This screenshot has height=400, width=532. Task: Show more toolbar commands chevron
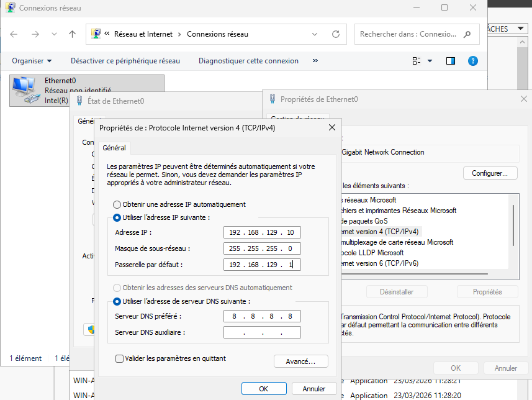pos(315,61)
